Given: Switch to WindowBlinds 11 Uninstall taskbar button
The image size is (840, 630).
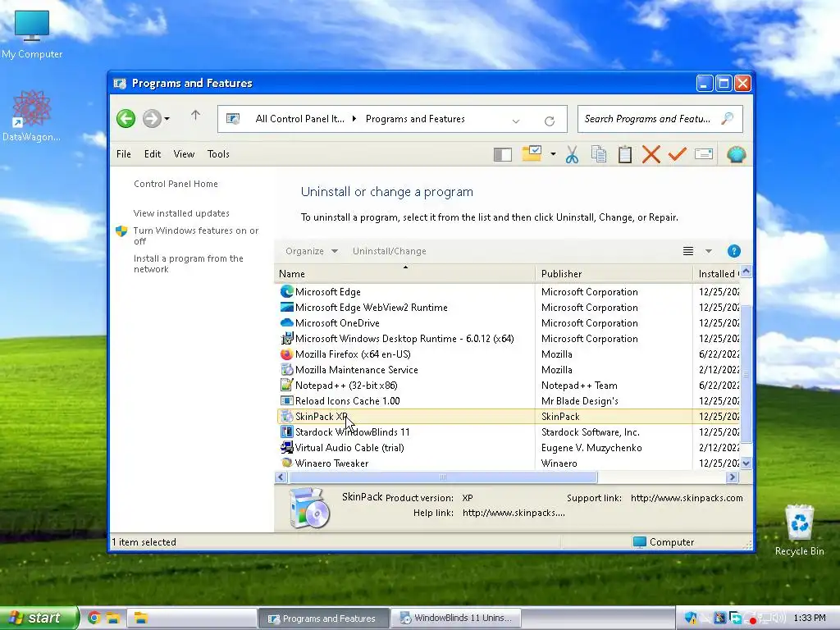Looking at the screenshot, I should tap(456, 618).
